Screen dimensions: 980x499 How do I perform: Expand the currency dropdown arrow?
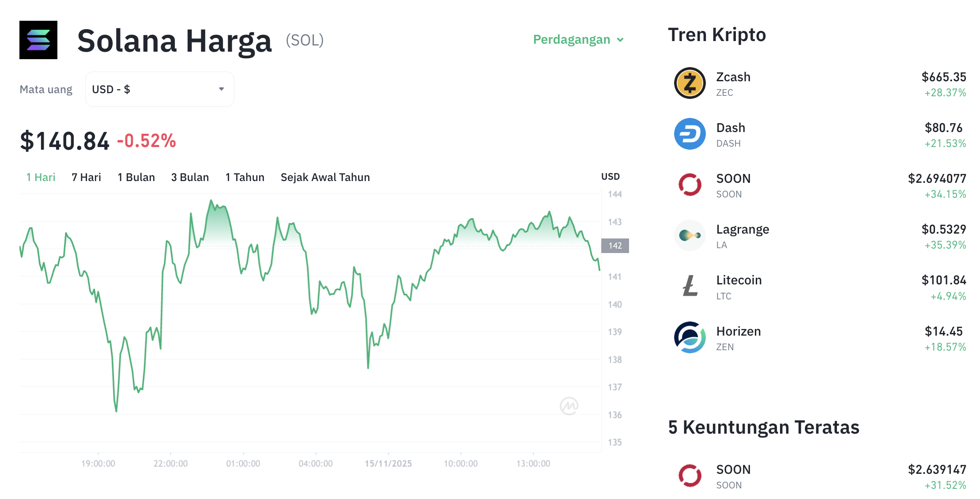[222, 89]
